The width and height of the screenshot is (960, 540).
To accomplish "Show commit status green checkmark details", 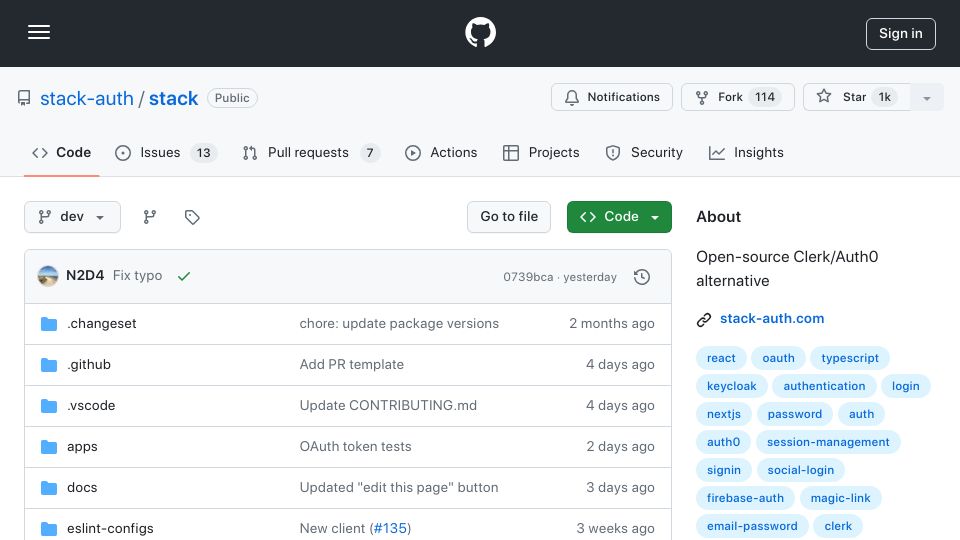I will pos(184,276).
